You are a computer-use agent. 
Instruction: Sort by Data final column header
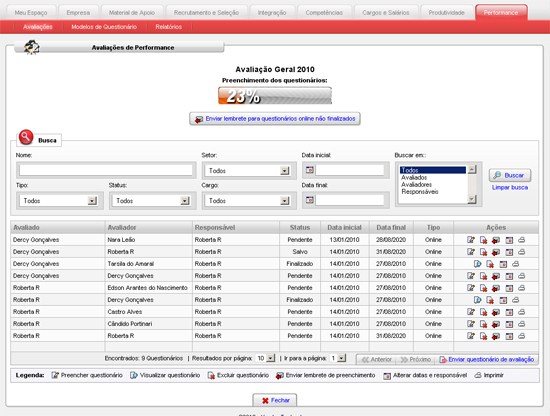click(x=391, y=227)
